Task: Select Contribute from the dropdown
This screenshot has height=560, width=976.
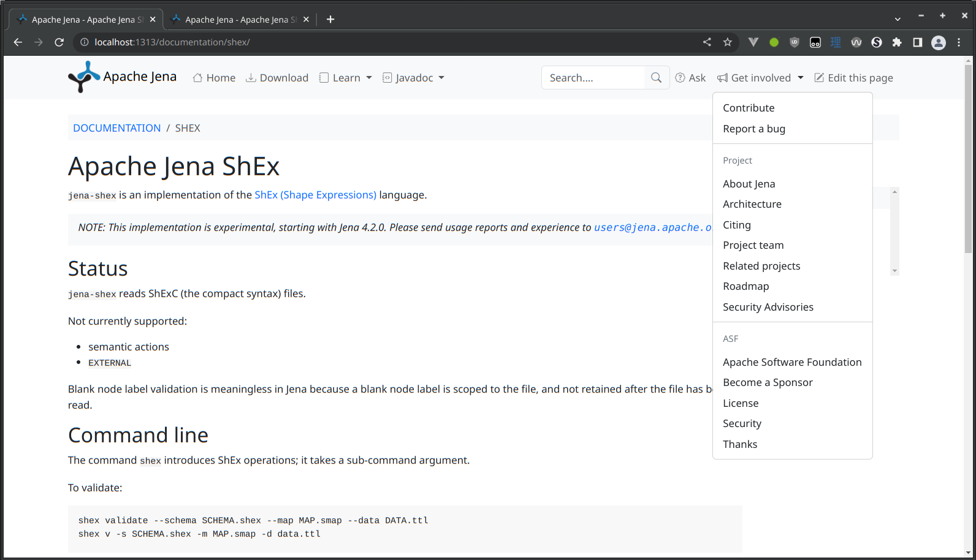Action: click(793, 108)
